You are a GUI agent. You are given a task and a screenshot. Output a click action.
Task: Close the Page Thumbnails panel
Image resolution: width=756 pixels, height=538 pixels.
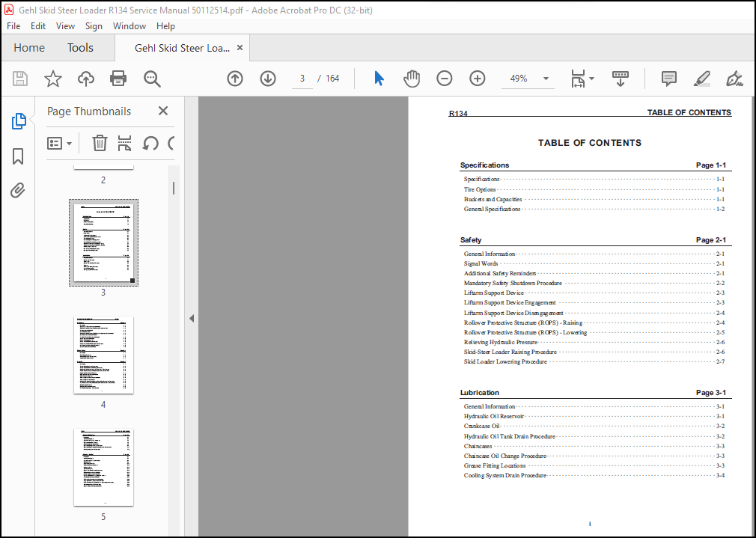pyautogui.click(x=163, y=111)
